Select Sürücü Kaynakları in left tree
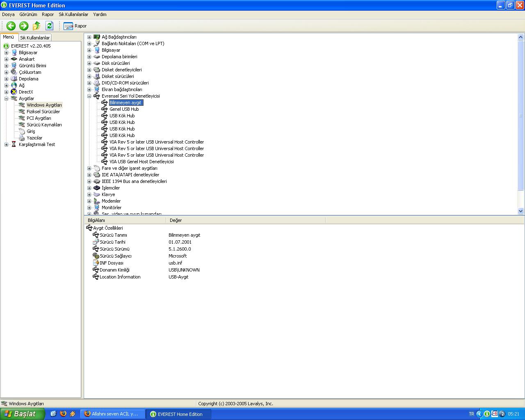Viewport: 525px width, 420px height. pos(44,125)
